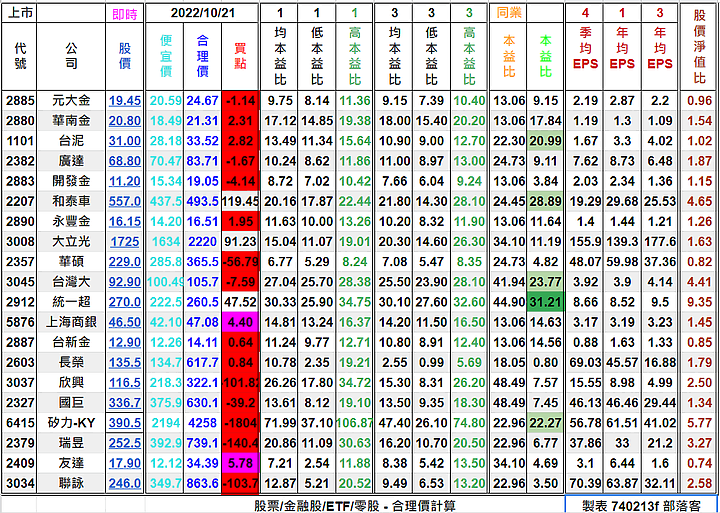720x513 pixels.
Task: Select company name 矽力-KY
Action: 71,423
